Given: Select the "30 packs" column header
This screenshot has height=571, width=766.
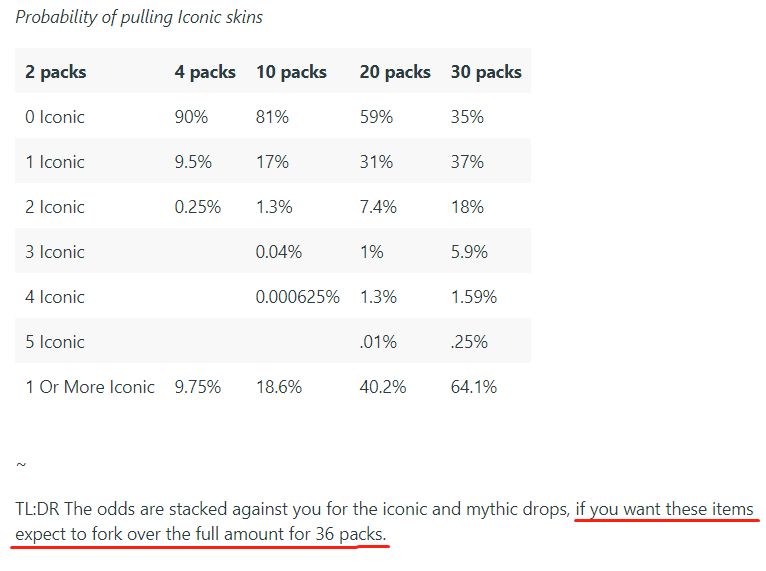Looking at the screenshot, I should [486, 72].
